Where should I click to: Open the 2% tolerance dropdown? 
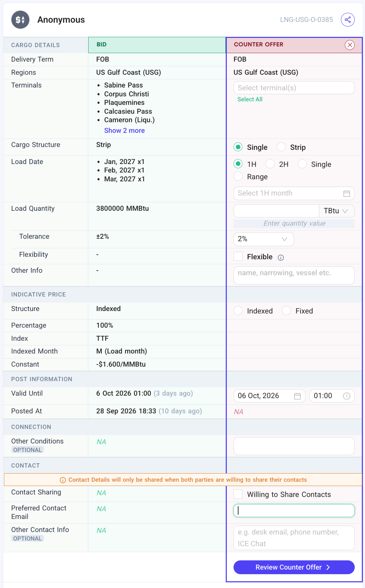coord(264,239)
